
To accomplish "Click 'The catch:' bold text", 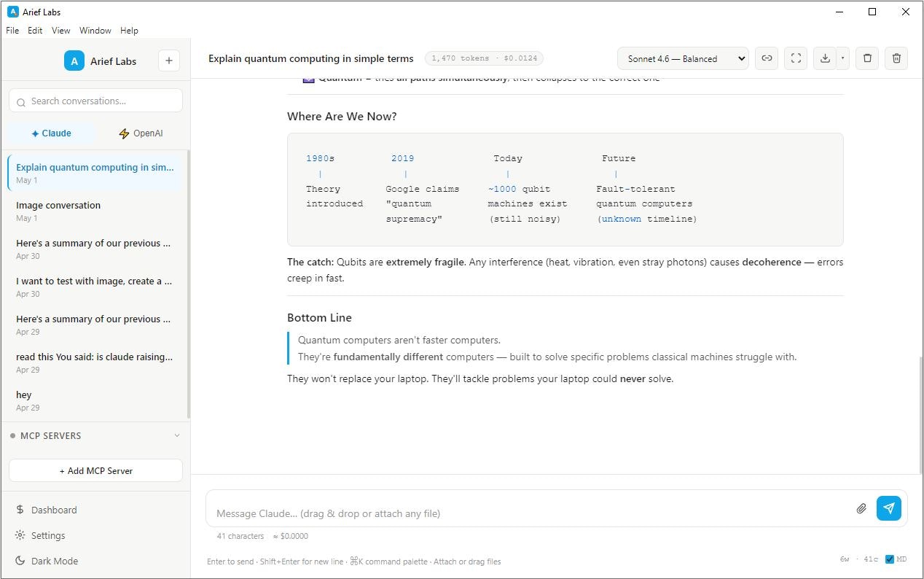I will point(310,262).
